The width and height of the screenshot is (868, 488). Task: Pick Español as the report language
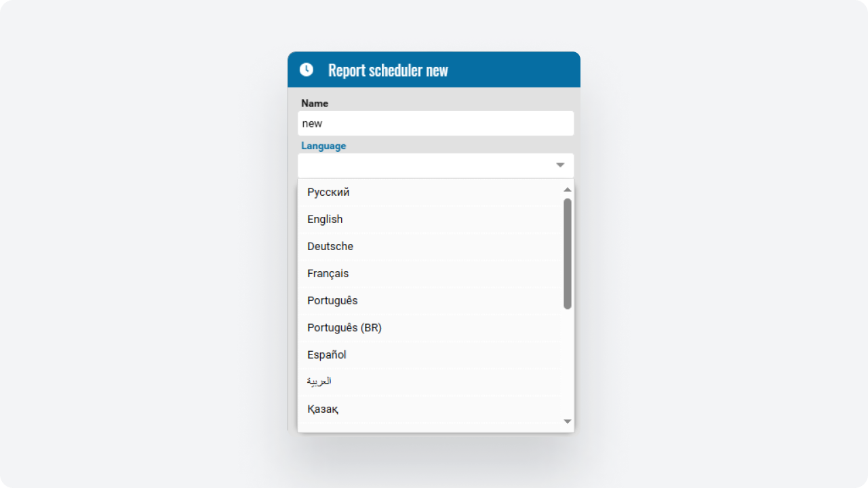pos(327,355)
